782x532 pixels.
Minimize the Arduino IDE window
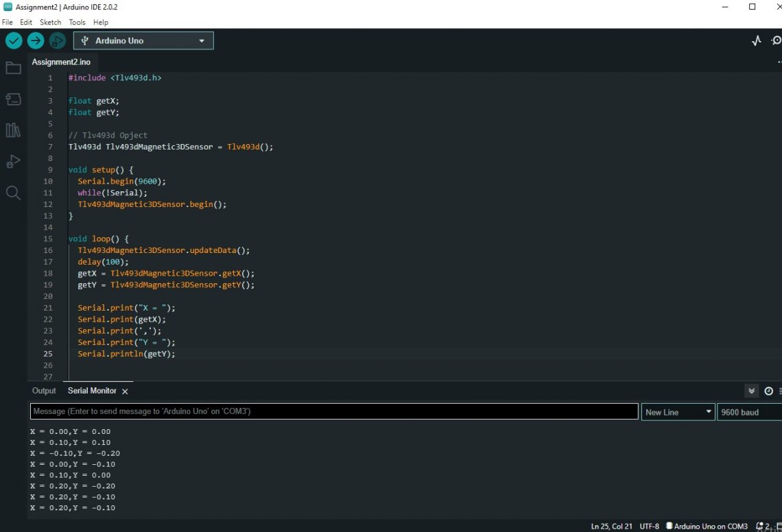pos(725,7)
